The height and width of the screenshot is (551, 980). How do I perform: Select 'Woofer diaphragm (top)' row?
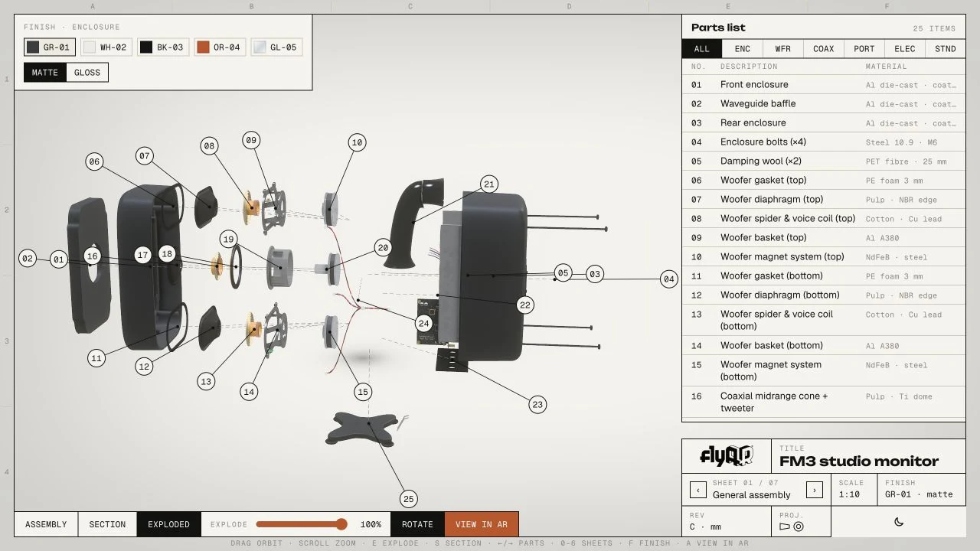(x=824, y=200)
